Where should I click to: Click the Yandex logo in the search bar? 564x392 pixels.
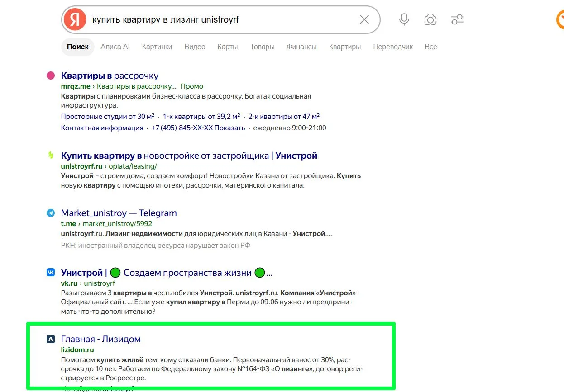pos(75,19)
